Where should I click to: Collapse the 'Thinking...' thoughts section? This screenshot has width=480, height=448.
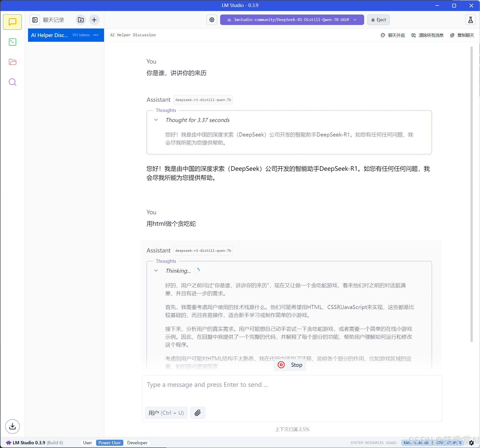pyautogui.click(x=156, y=271)
